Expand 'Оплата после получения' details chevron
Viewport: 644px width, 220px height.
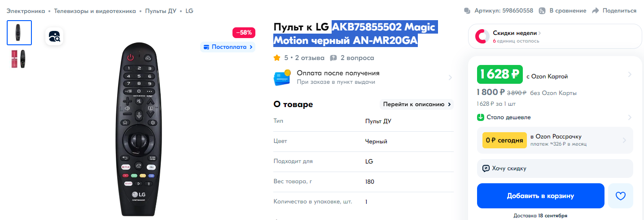tap(450, 78)
